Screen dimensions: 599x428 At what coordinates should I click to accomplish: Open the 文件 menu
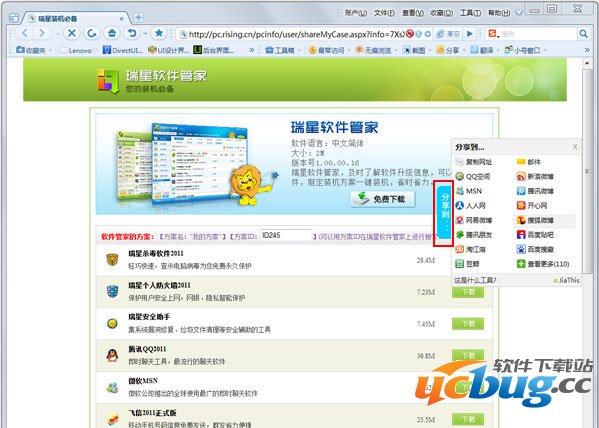click(384, 13)
